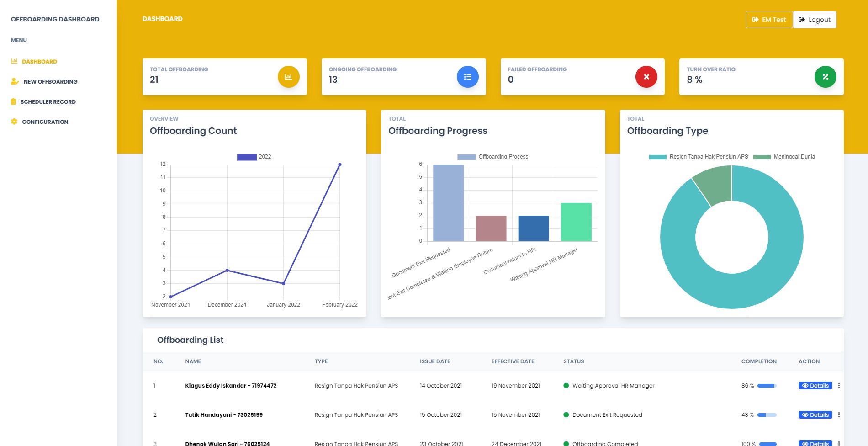Open row options menu for Tutik Handayani
The width and height of the screenshot is (868, 446).
click(839, 415)
